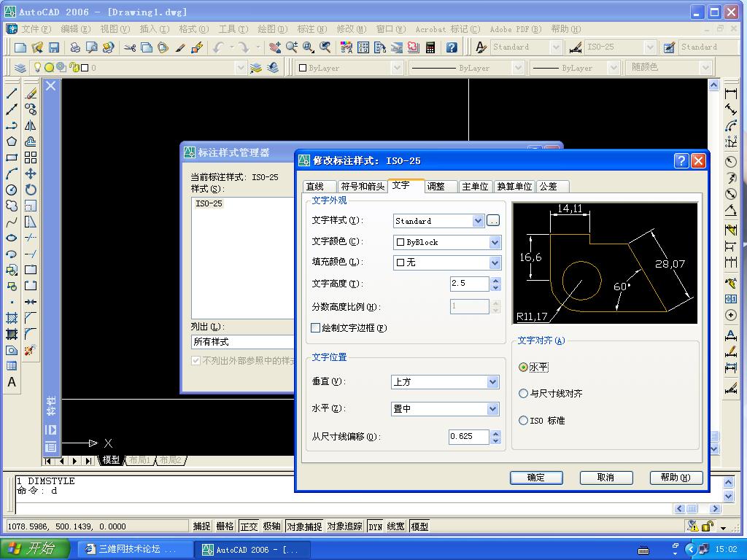Open the 格式 menu
The image size is (747, 560).
194,29
